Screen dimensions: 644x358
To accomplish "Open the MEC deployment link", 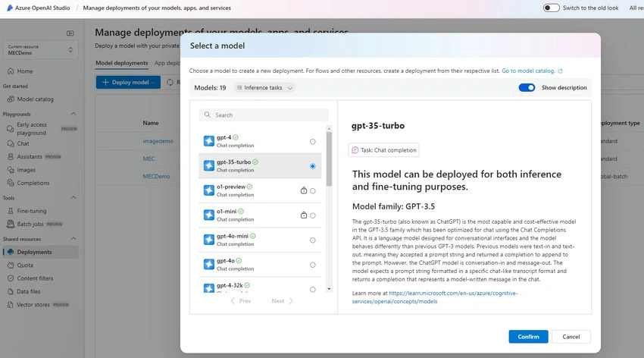I will [x=148, y=159].
